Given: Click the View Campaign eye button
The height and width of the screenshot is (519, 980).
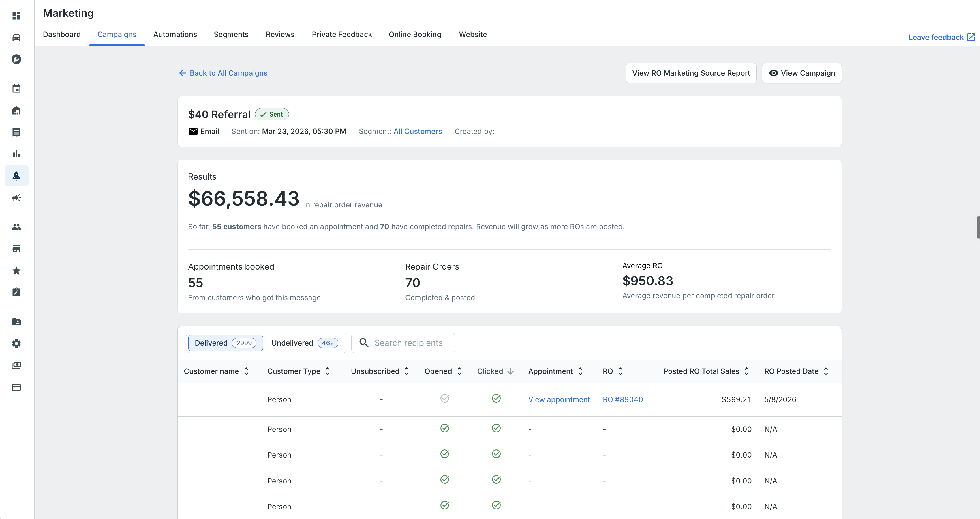Looking at the screenshot, I should tap(801, 73).
